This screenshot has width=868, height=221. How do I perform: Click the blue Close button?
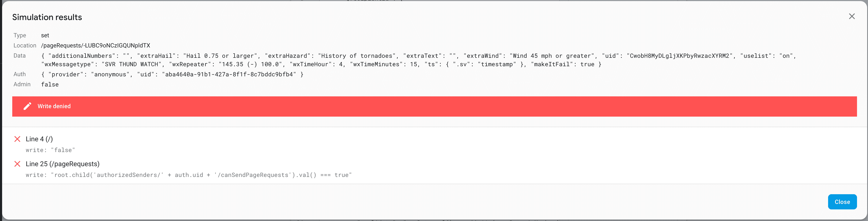[842, 202]
